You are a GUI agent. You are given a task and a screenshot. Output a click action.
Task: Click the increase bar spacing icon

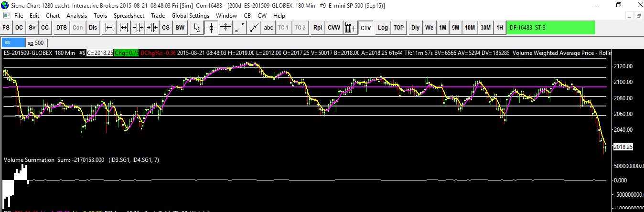109,28
